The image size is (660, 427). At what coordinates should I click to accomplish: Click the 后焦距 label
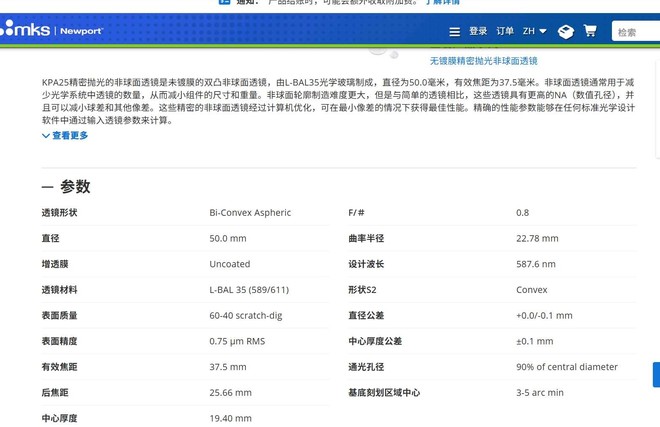(x=55, y=392)
